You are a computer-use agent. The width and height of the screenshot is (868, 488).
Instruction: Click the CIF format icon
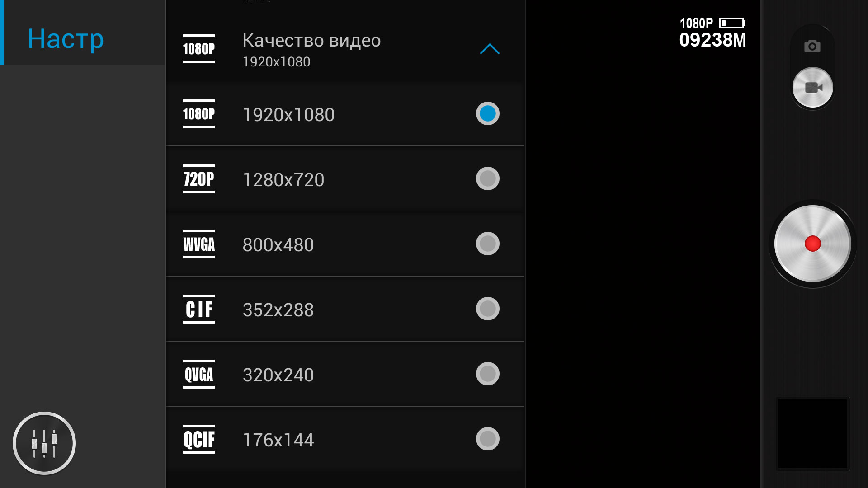click(x=199, y=309)
